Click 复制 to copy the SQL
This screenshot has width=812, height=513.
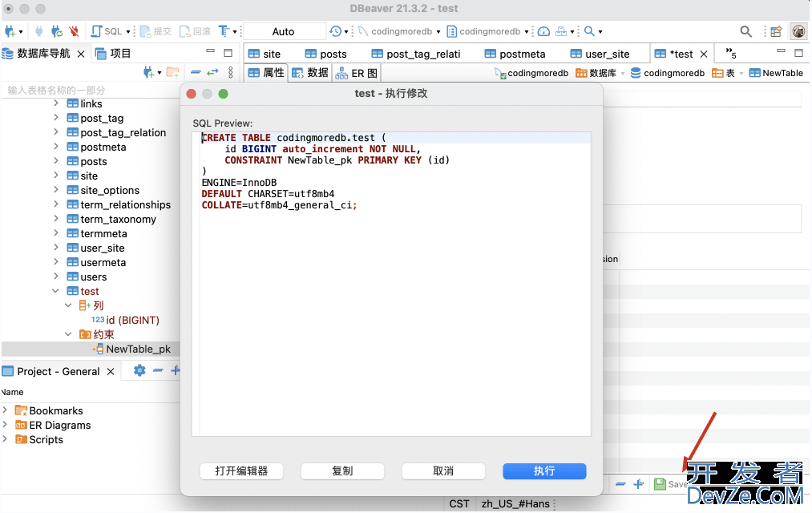click(x=342, y=471)
